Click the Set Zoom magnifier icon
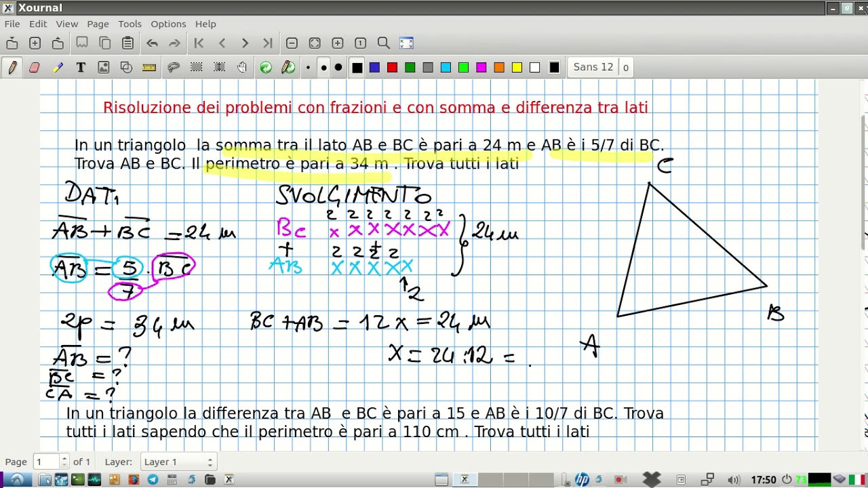Image resolution: width=868 pixels, height=488 pixels. point(384,43)
